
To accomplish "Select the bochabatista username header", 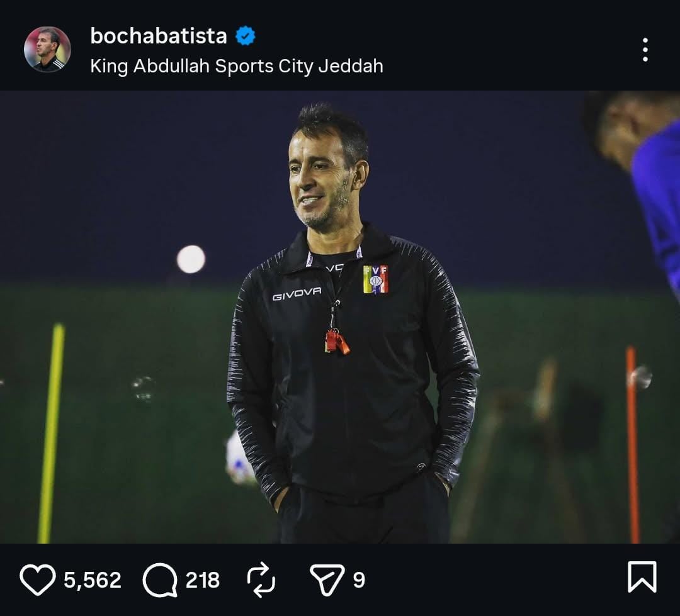I will click(x=159, y=36).
